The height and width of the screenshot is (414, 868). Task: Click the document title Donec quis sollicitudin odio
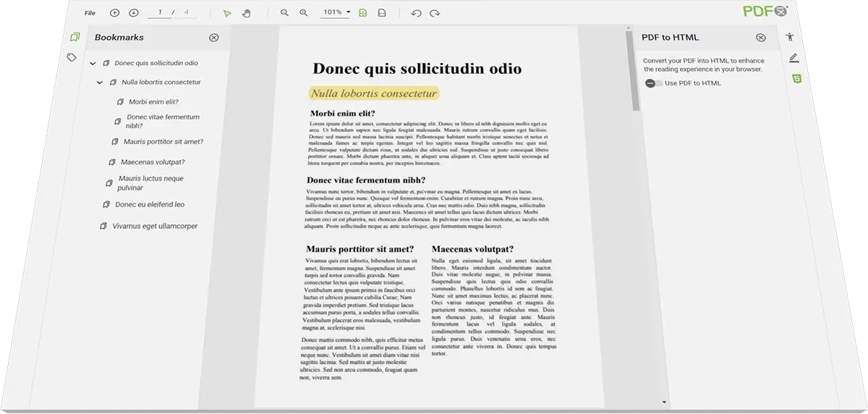coord(417,69)
